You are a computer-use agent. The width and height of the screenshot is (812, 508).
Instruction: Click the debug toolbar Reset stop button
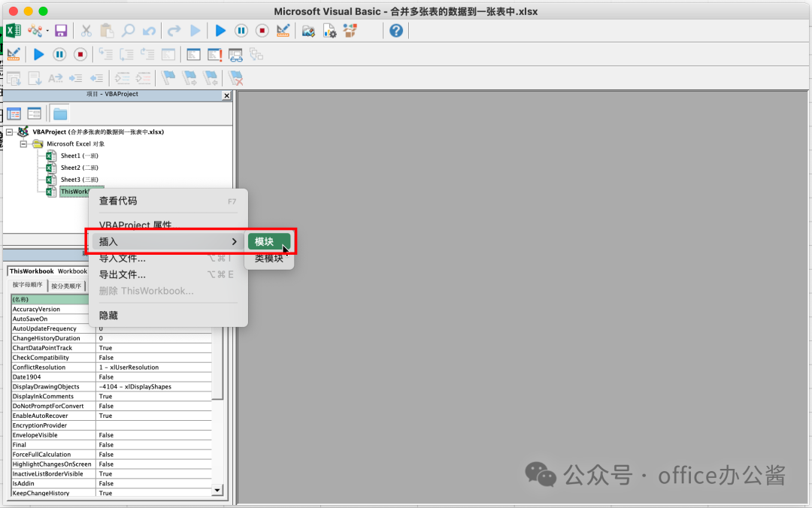(80, 54)
